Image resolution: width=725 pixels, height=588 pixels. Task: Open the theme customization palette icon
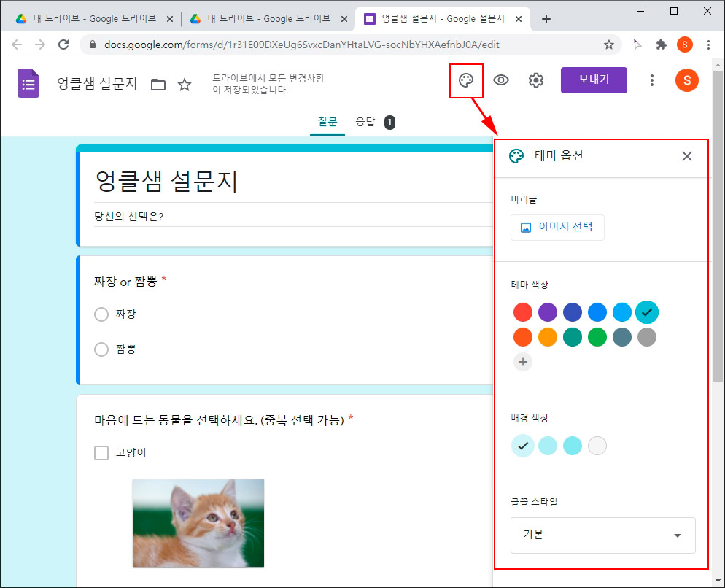[x=466, y=80]
